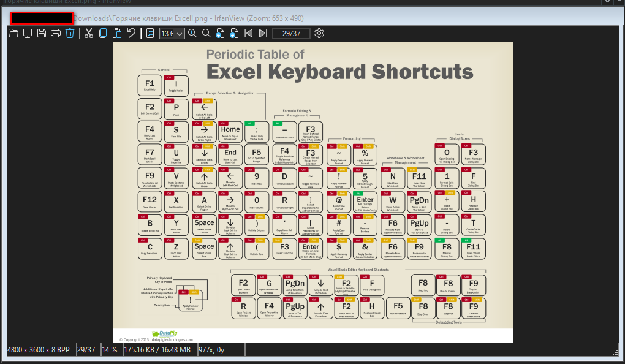Copy the image to clipboard
The height and width of the screenshot is (364, 625).
click(x=103, y=34)
